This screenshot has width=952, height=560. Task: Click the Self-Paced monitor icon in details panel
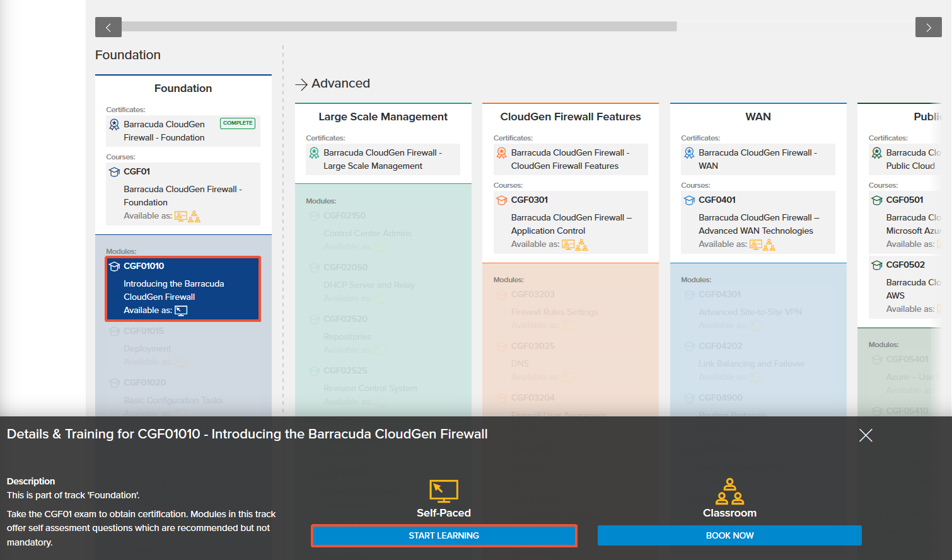click(x=444, y=491)
